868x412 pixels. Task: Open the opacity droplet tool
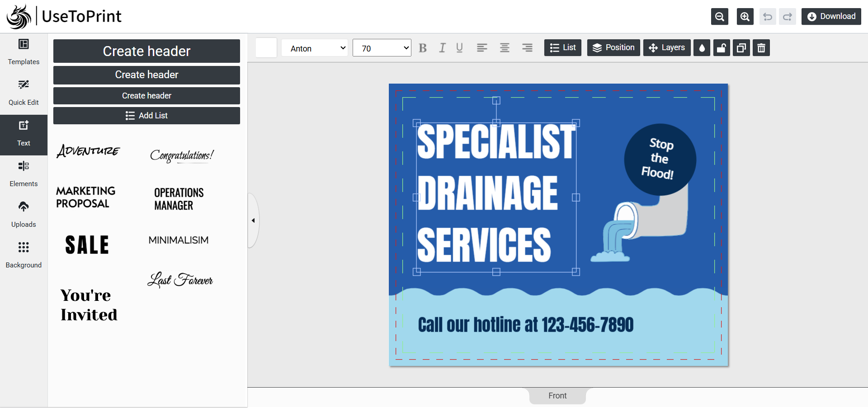tap(702, 48)
